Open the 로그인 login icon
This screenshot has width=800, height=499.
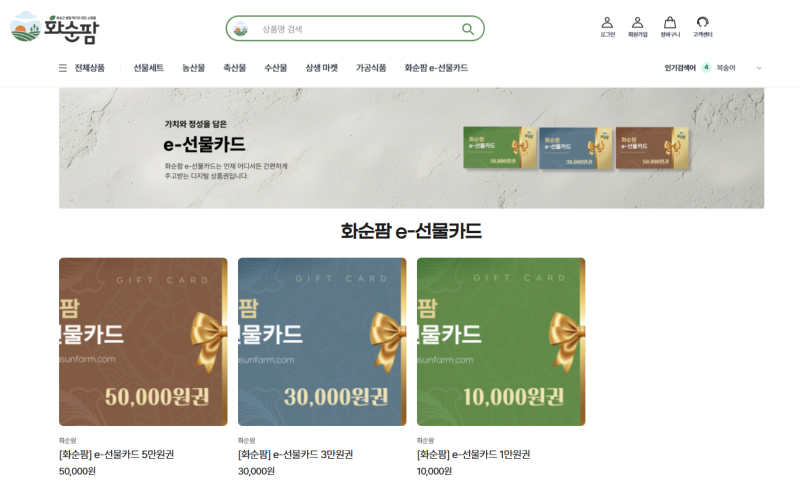click(x=607, y=27)
